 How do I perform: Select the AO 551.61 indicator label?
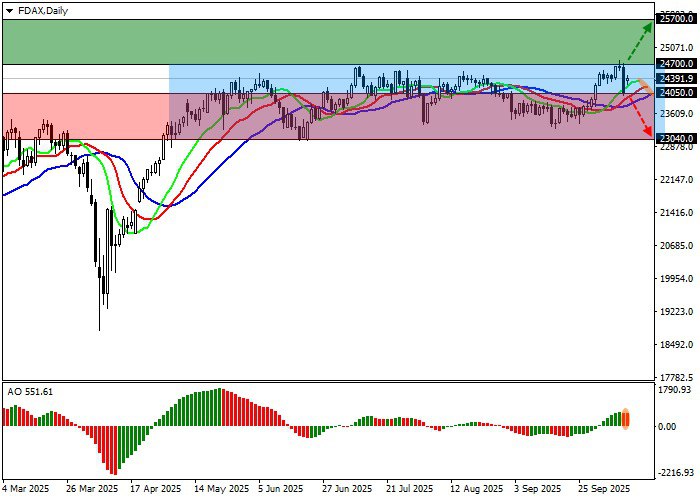pos(30,392)
